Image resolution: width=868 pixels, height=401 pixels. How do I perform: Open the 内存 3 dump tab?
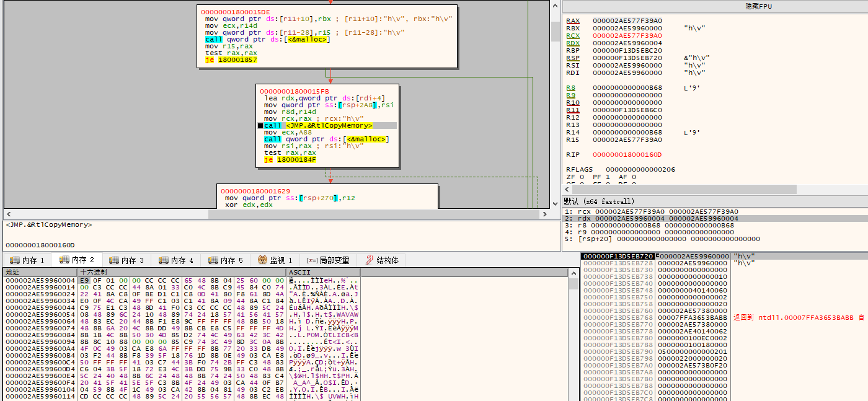[x=126, y=260]
